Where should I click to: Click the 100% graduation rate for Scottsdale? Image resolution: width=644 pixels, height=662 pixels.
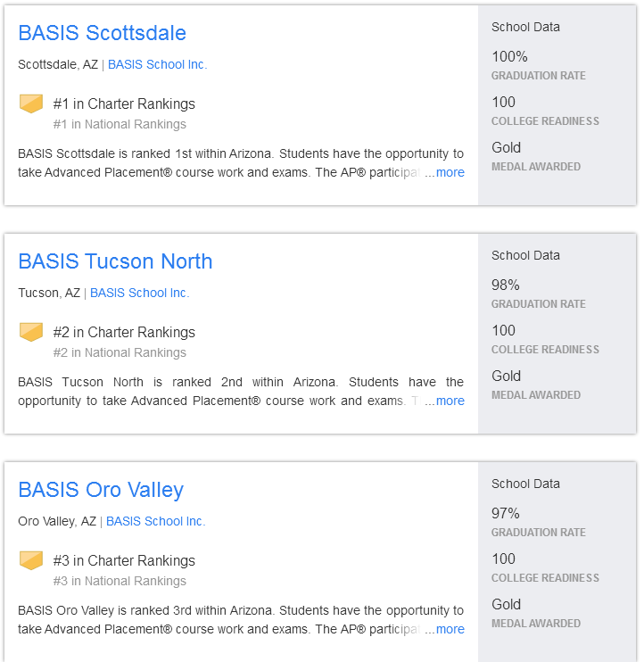click(x=509, y=56)
